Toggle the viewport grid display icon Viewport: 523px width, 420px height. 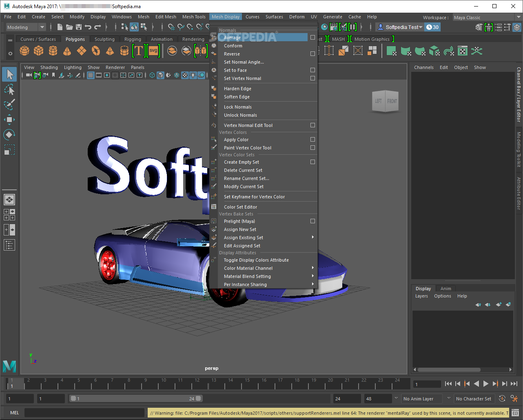point(91,75)
